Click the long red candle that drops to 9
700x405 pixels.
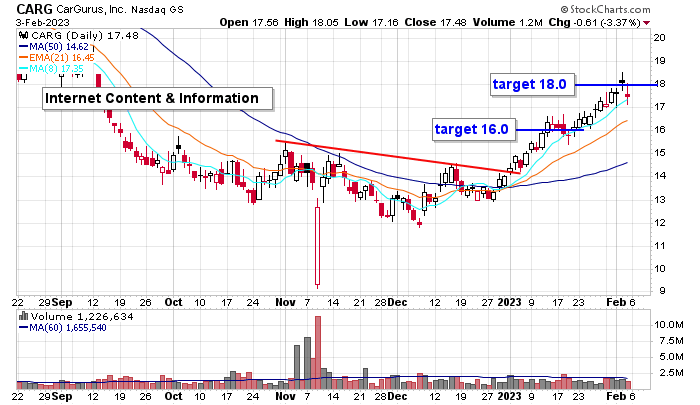(x=317, y=246)
